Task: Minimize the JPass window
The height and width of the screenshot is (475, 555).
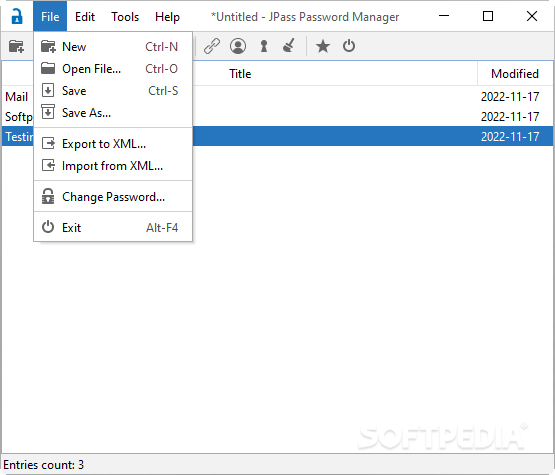Action: click(x=444, y=16)
